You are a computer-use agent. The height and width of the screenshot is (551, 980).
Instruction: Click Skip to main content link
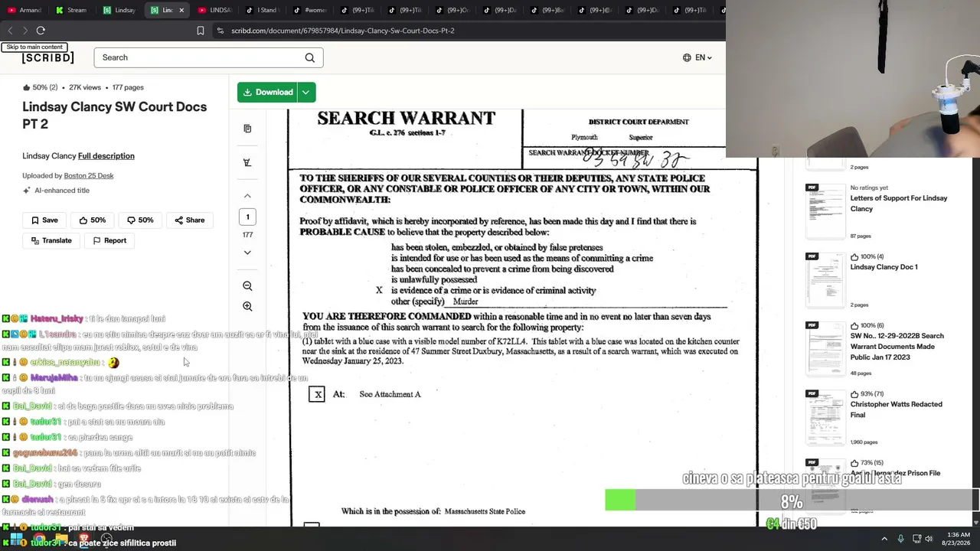click(34, 47)
